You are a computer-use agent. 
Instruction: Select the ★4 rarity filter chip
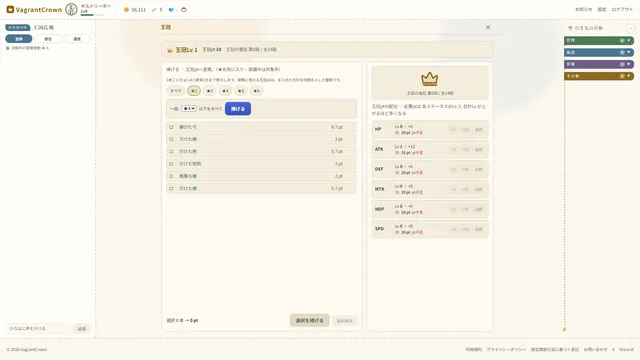tap(225, 91)
